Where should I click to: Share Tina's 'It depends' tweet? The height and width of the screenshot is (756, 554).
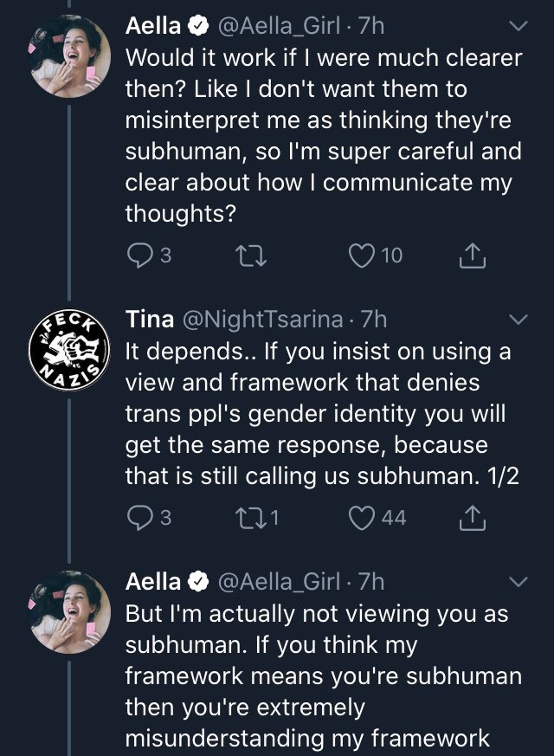tap(472, 517)
